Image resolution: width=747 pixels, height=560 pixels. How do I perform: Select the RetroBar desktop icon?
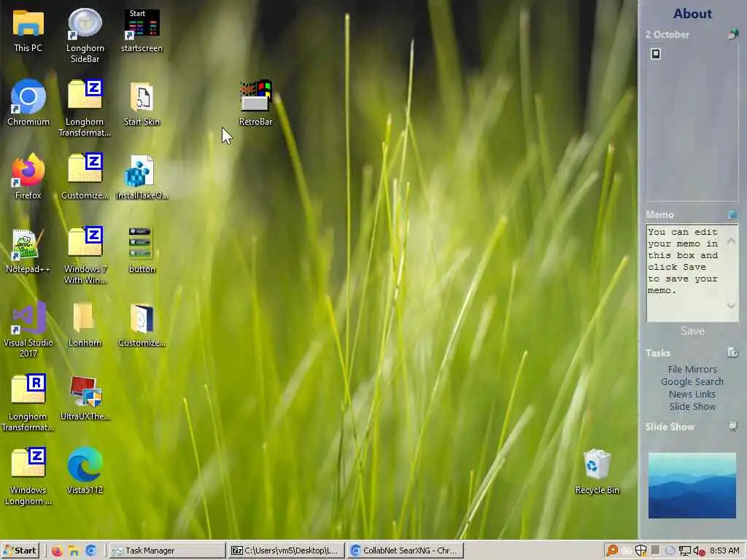256,104
